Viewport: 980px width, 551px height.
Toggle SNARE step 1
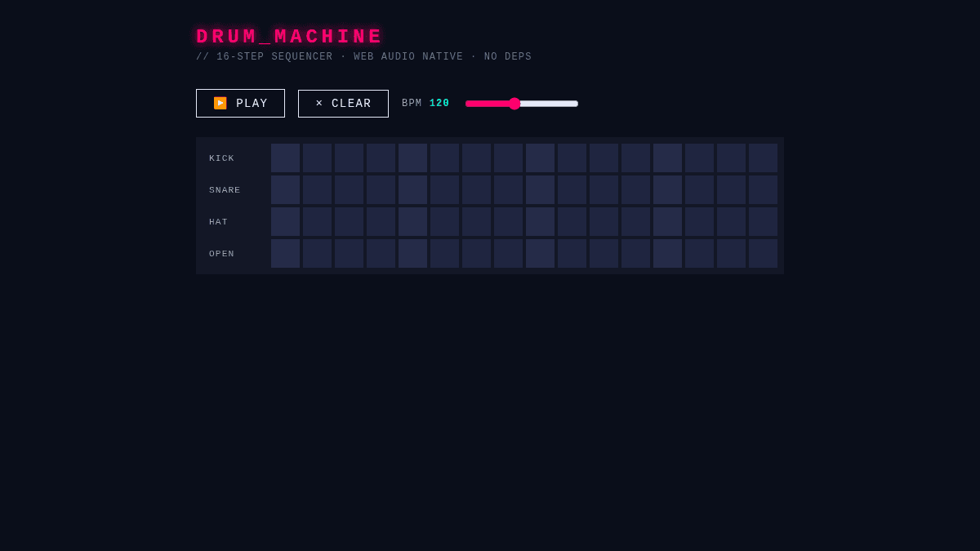pos(285,189)
